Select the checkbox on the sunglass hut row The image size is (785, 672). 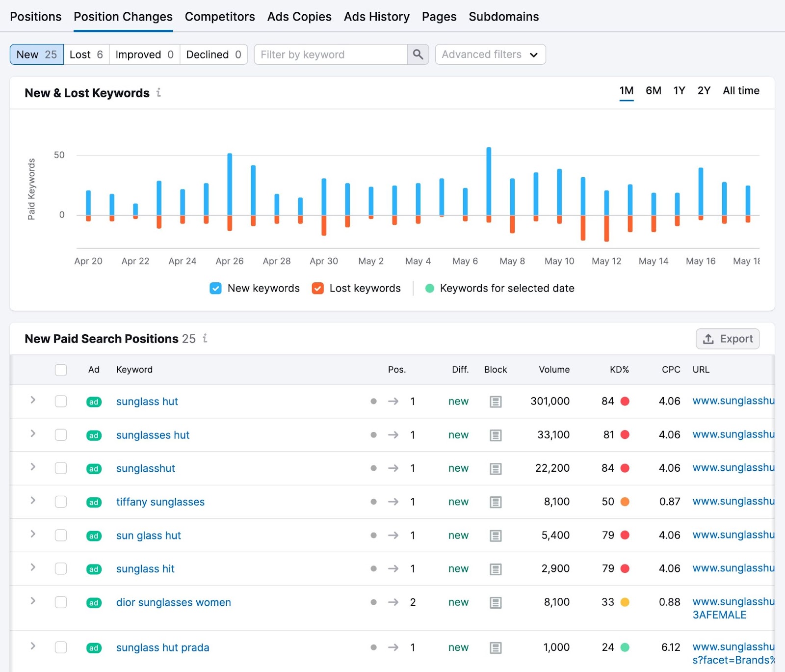tap(61, 402)
